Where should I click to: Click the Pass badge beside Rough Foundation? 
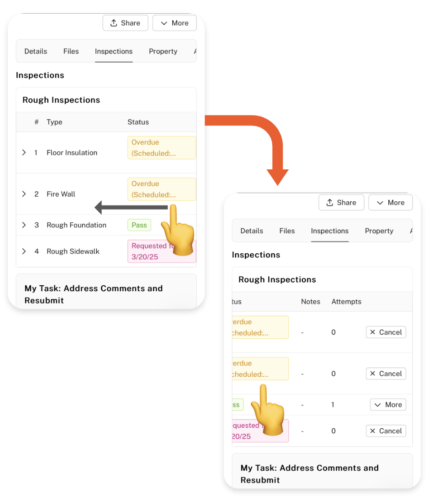pos(139,225)
